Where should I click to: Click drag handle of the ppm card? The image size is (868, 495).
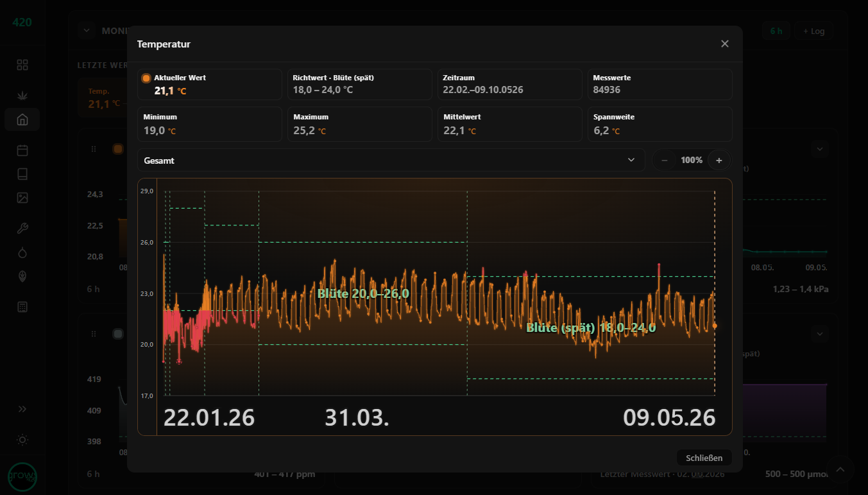click(x=94, y=334)
